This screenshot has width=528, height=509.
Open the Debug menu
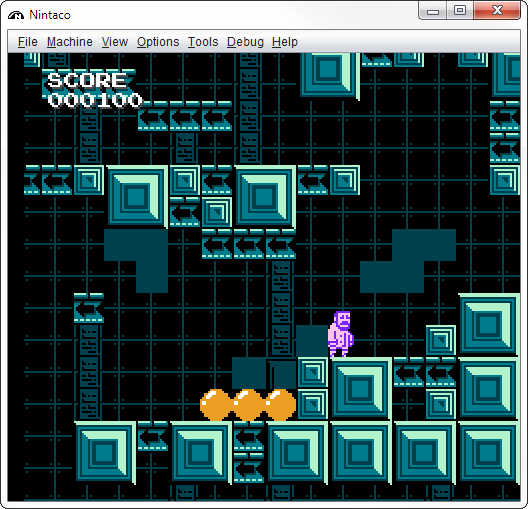pyautogui.click(x=245, y=42)
